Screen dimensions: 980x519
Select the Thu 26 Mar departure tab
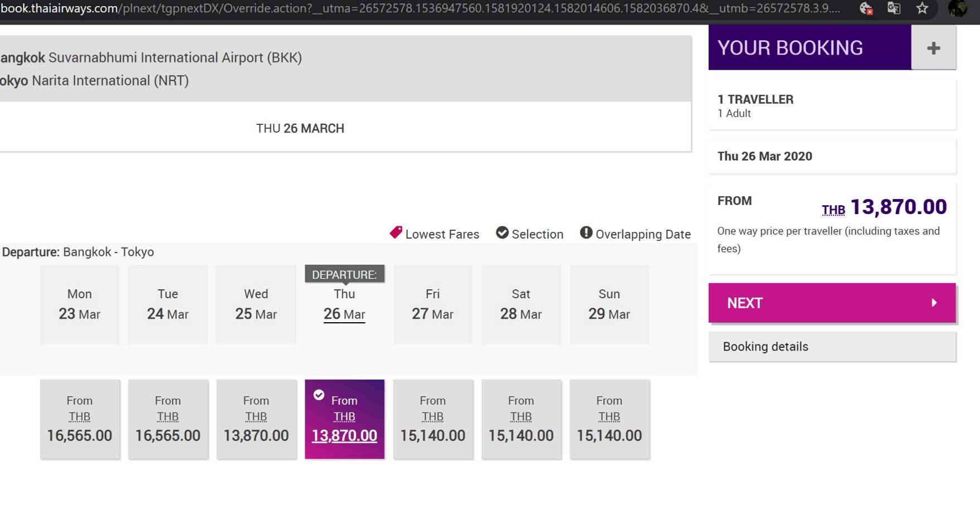(x=344, y=304)
